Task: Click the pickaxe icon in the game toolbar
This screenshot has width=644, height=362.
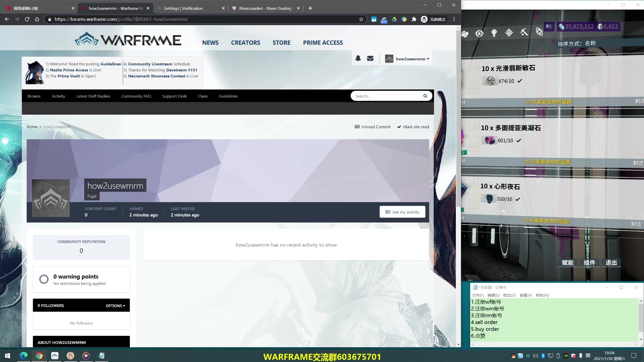Action: (x=524, y=32)
